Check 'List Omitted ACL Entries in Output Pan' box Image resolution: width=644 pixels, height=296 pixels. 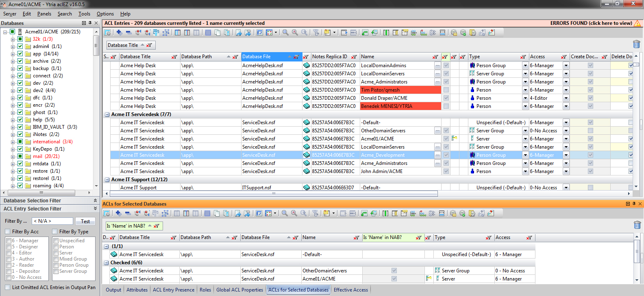coord(7,287)
